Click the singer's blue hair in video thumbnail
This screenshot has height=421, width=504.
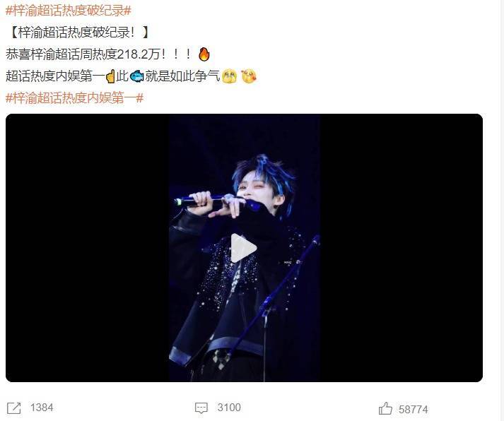point(264,172)
